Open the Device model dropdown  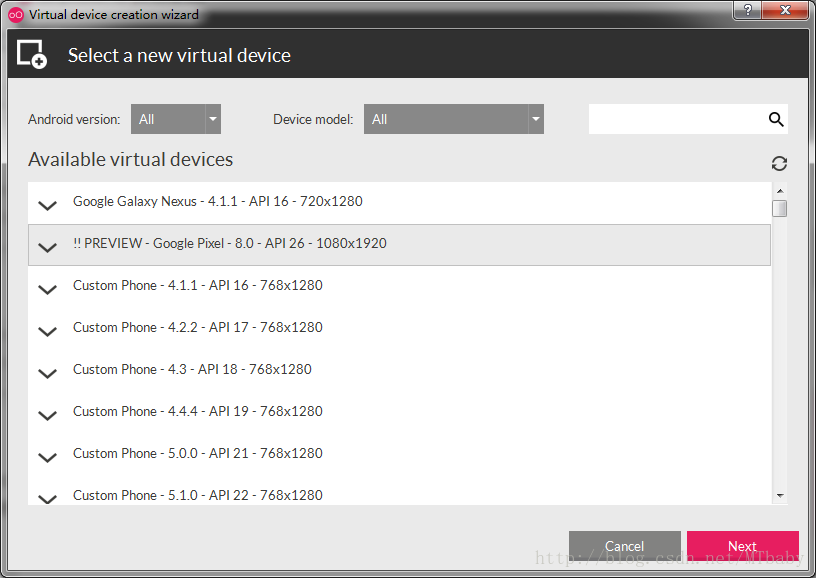coord(454,119)
